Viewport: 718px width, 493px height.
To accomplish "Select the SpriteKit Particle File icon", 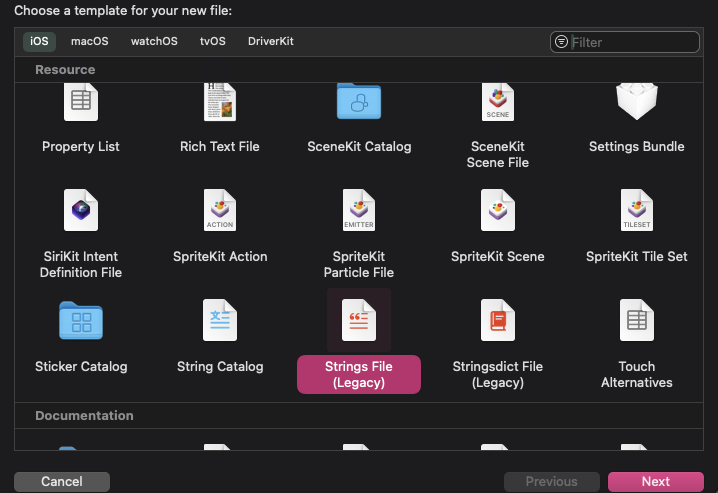I will [359, 210].
